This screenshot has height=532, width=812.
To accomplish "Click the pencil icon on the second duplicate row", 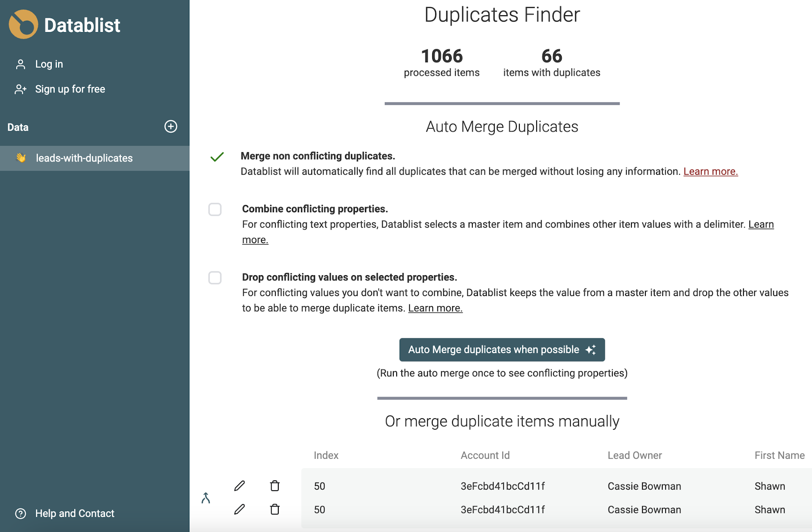I will 239,509.
